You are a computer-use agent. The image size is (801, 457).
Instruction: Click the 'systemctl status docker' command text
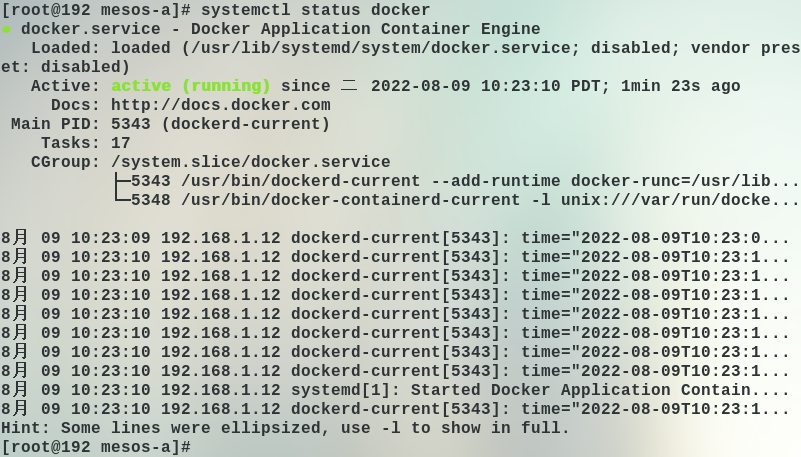(316, 10)
